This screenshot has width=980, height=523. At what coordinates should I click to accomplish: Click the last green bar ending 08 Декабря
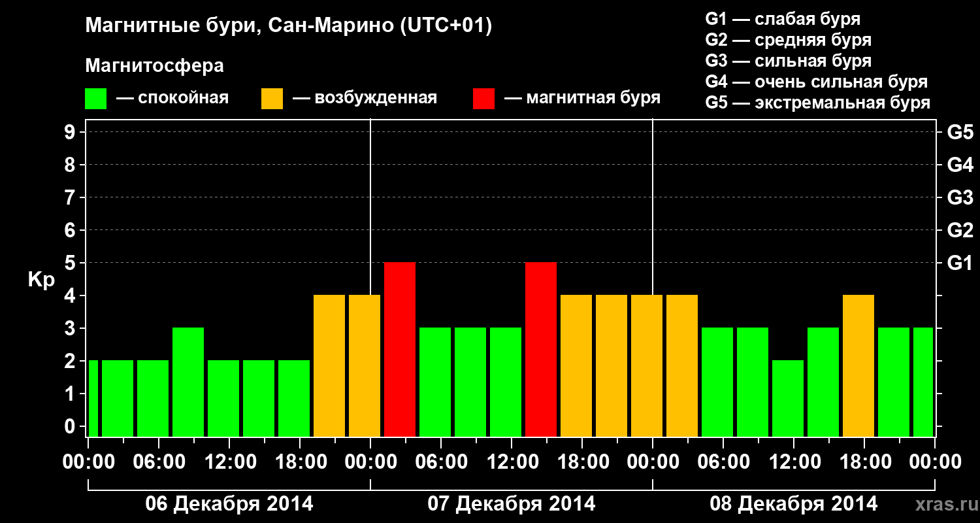click(x=923, y=382)
